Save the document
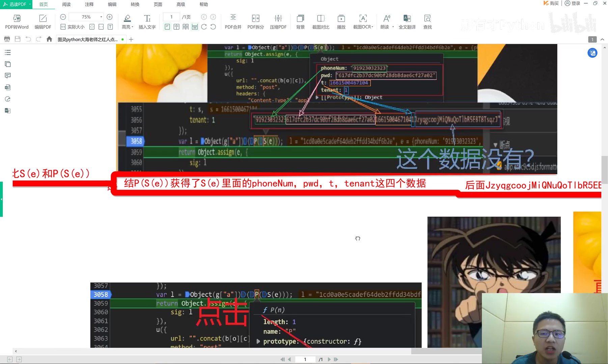Screen dimensions: 608x364 [18, 39]
